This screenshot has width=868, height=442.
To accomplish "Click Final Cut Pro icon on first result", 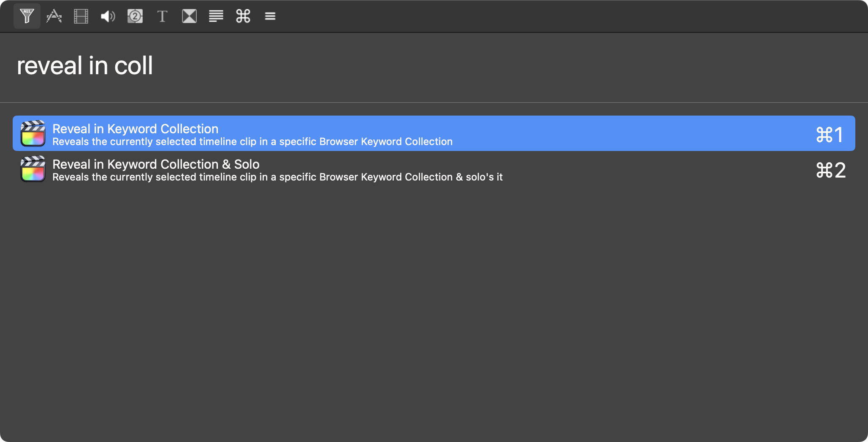I will pos(33,133).
